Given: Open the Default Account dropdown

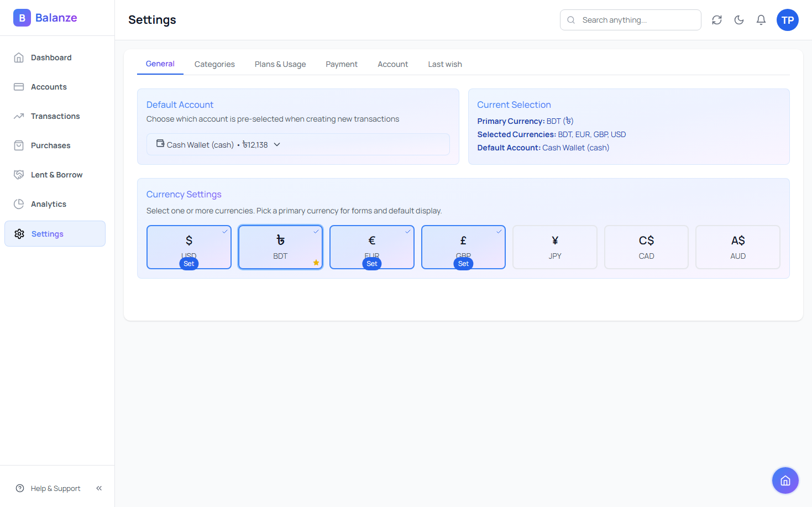Looking at the screenshot, I should (298, 144).
